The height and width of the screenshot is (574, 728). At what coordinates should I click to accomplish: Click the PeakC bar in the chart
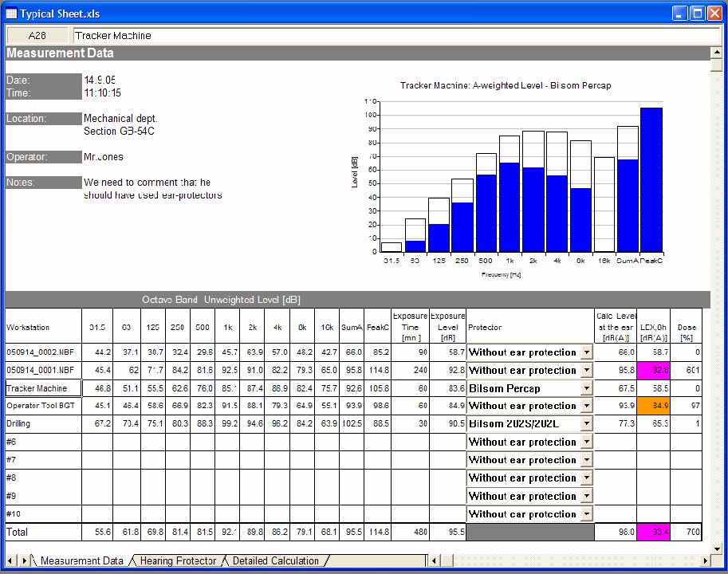click(x=651, y=179)
